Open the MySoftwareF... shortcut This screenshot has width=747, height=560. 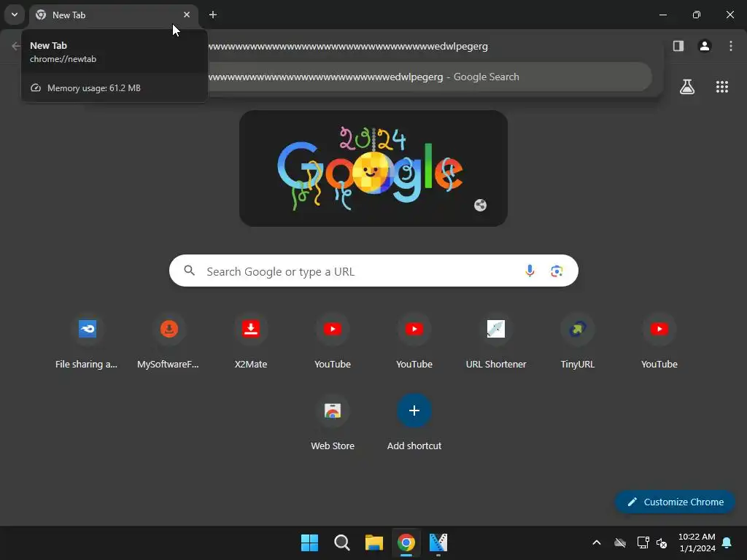[169, 341]
